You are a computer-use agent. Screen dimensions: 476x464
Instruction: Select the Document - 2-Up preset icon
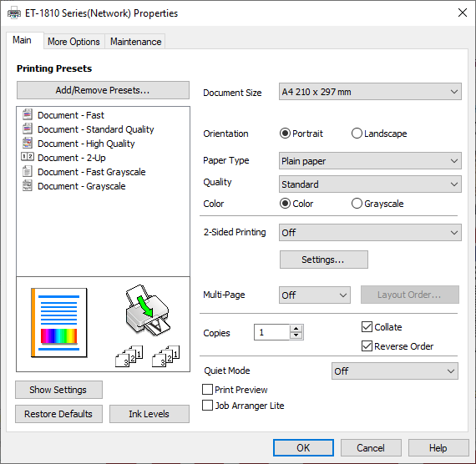[28, 157]
